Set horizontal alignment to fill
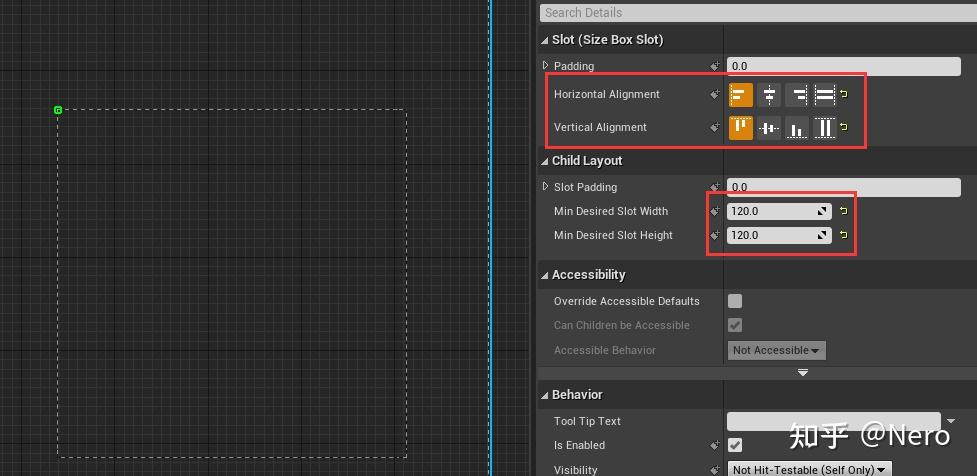This screenshot has height=476, width=977. (824, 95)
